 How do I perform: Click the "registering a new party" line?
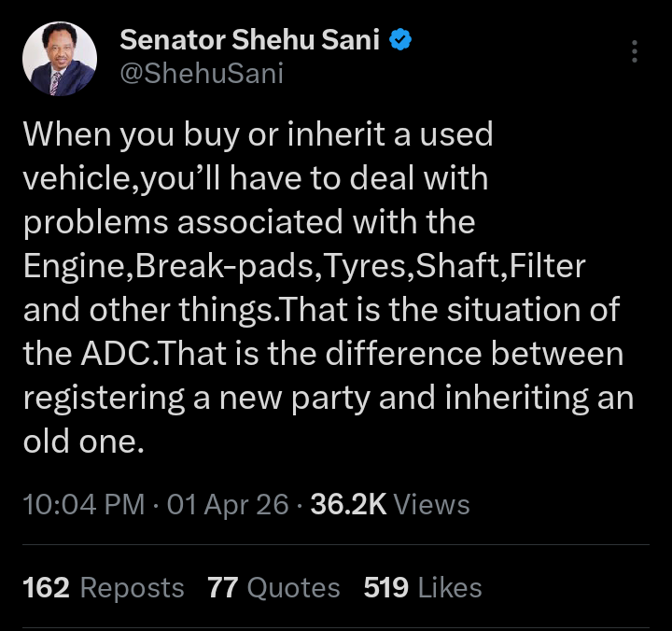coord(329,399)
